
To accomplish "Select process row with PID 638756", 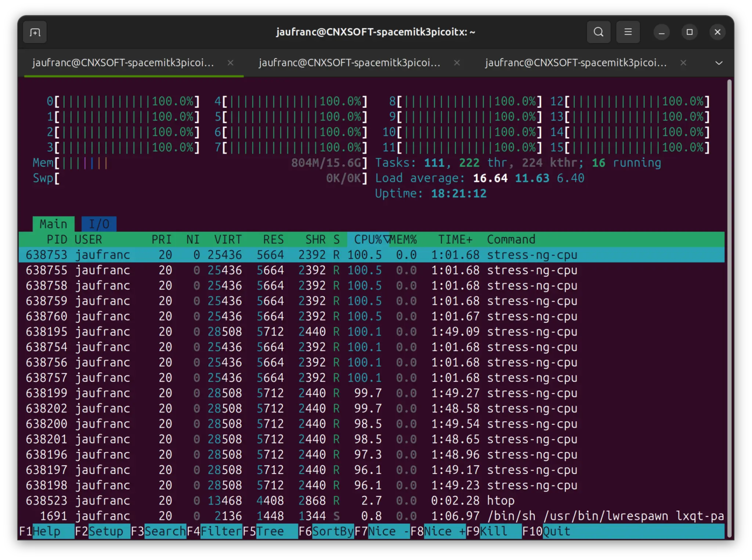I will coord(372,363).
